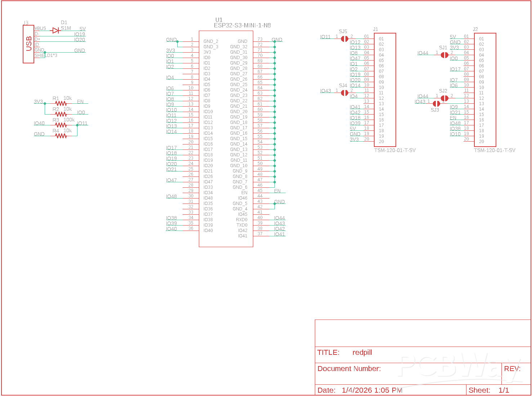
Task: Select the R1 10k resistor symbol
Action: 61,103
